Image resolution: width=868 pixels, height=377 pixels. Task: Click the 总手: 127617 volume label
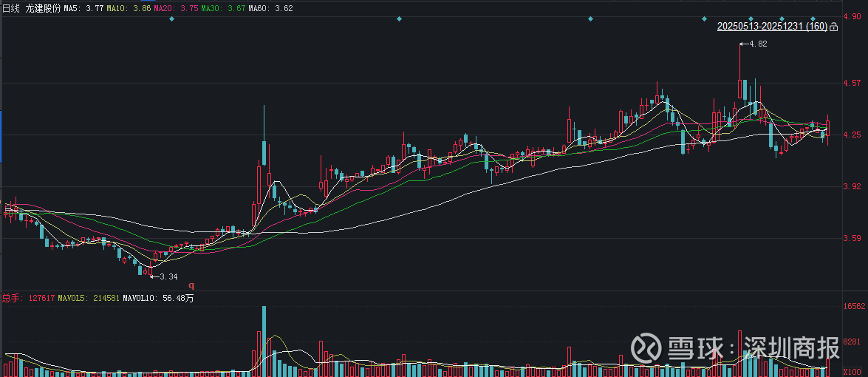[28, 298]
